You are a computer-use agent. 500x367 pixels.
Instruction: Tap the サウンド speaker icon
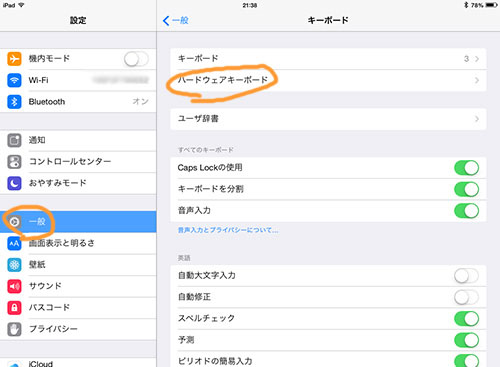[x=14, y=286]
